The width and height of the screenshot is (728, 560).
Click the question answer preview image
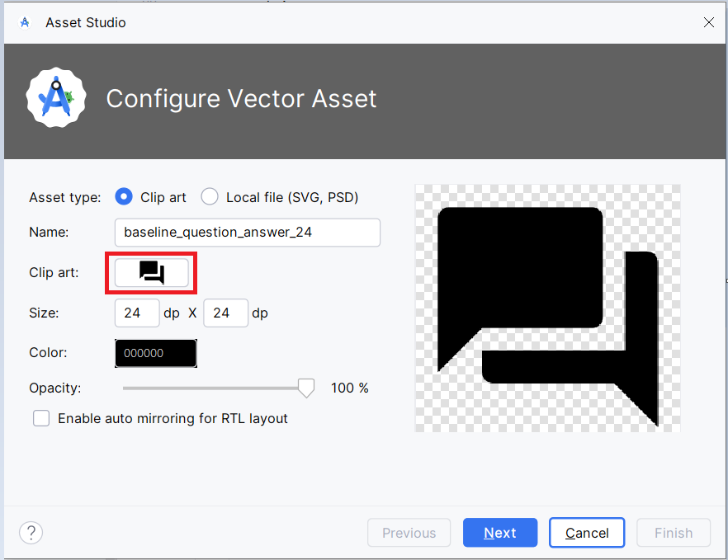(547, 308)
